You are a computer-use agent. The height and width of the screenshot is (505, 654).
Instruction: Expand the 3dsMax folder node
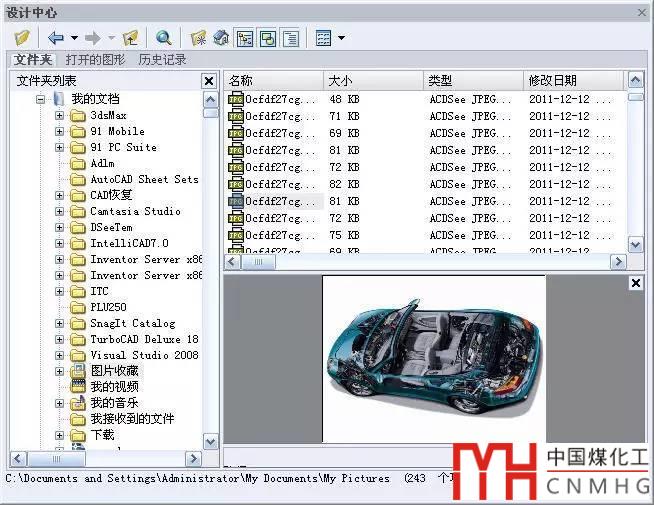point(59,115)
